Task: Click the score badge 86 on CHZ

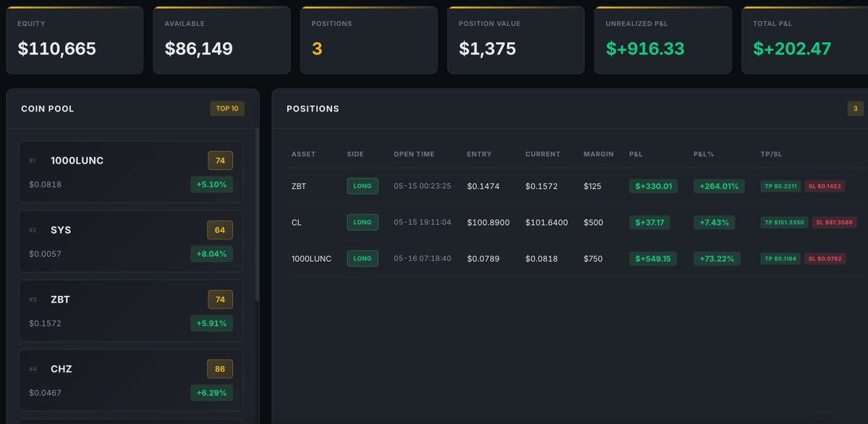Action: click(220, 369)
